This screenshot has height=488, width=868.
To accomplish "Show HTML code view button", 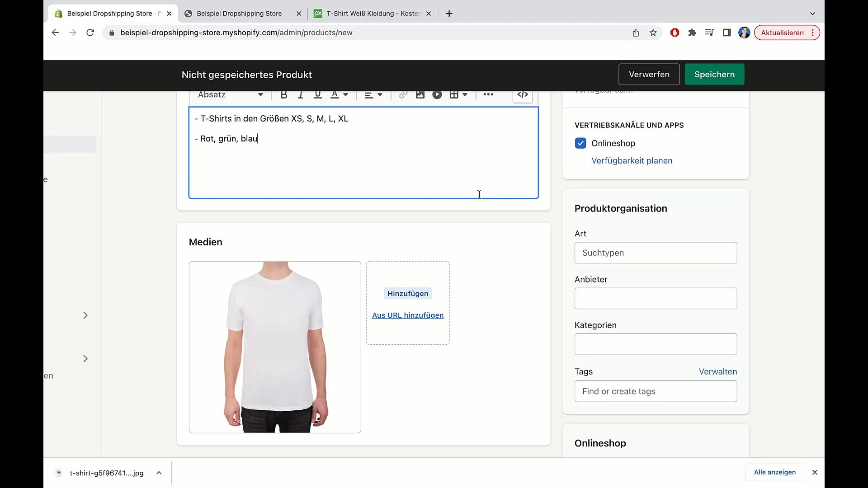I will (x=523, y=95).
